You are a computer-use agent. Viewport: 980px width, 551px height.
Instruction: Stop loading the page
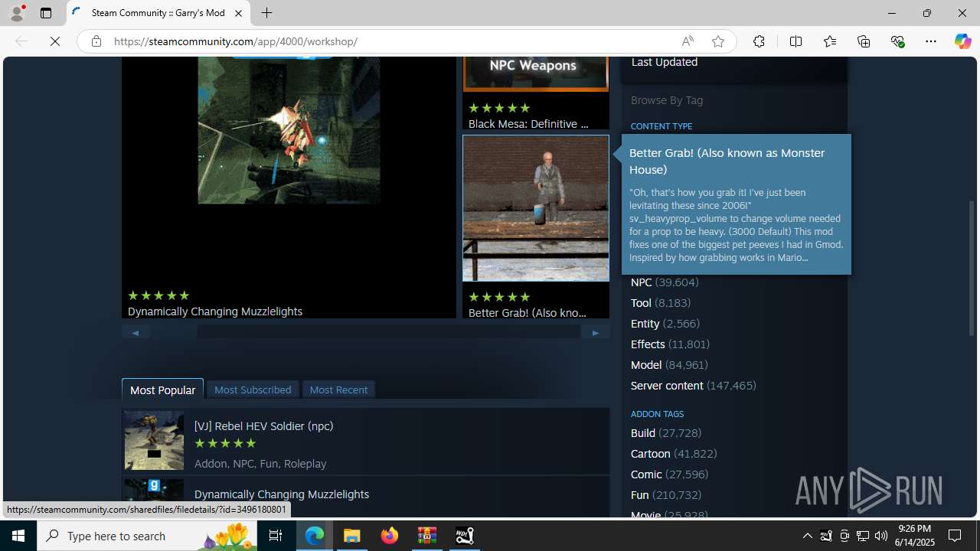(55, 41)
